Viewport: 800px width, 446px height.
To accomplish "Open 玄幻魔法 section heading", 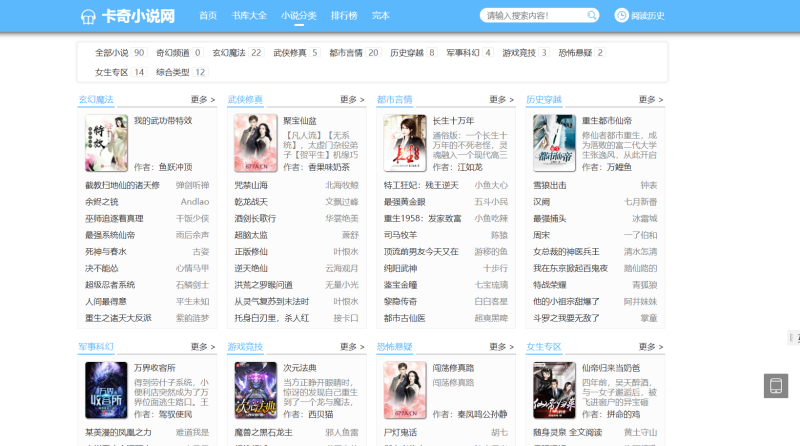I will [96, 100].
